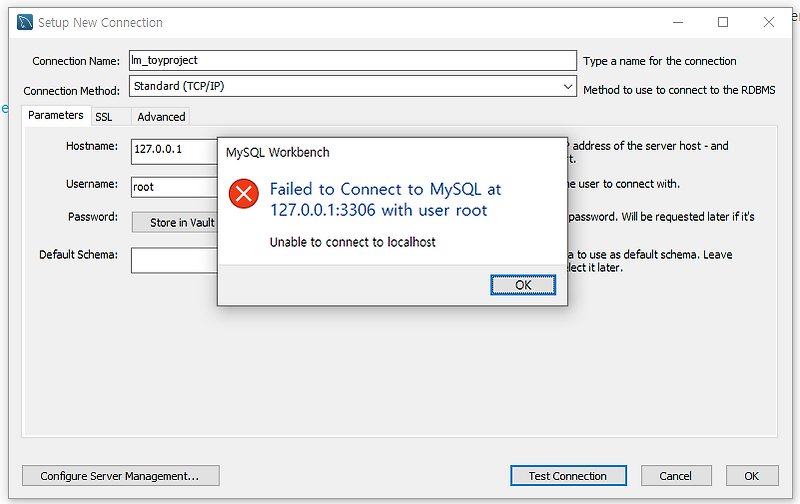Minimize the Setup New Connection window
The image size is (800, 504).
678,22
